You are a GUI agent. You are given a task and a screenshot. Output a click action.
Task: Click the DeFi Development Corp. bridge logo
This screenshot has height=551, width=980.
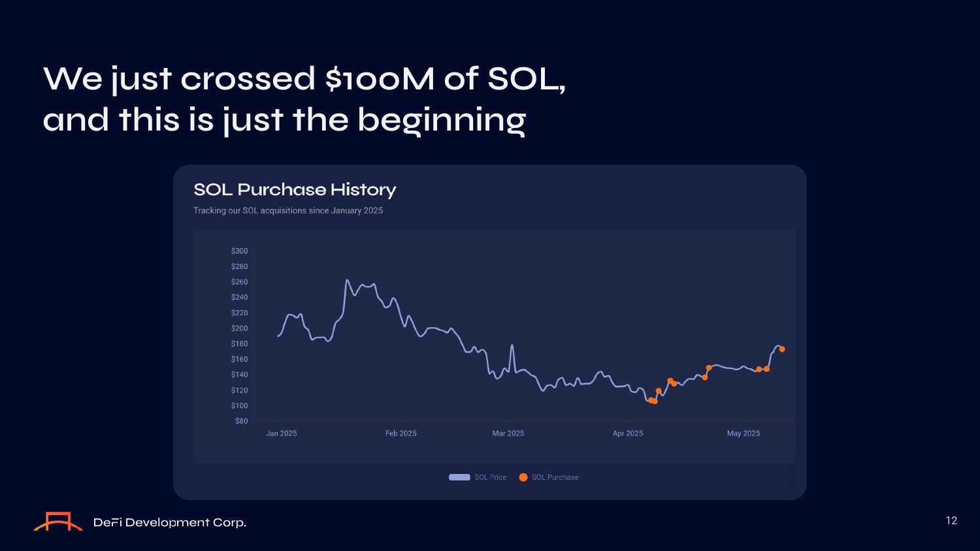click(58, 522)
